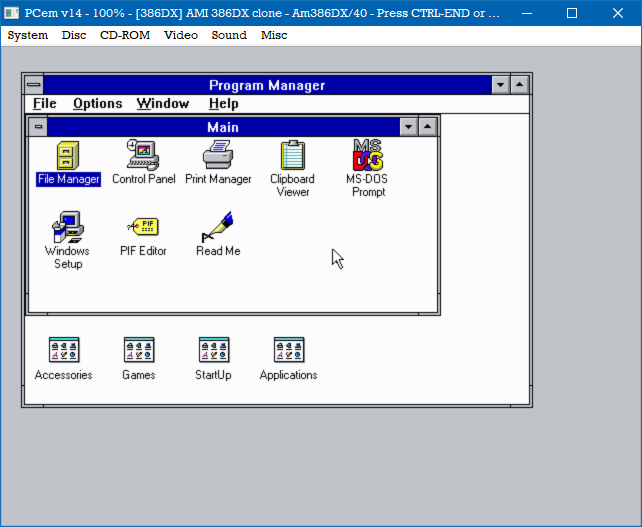
Task: Launch the MS-DOS Prompt icon
Action: coord(368,156)
